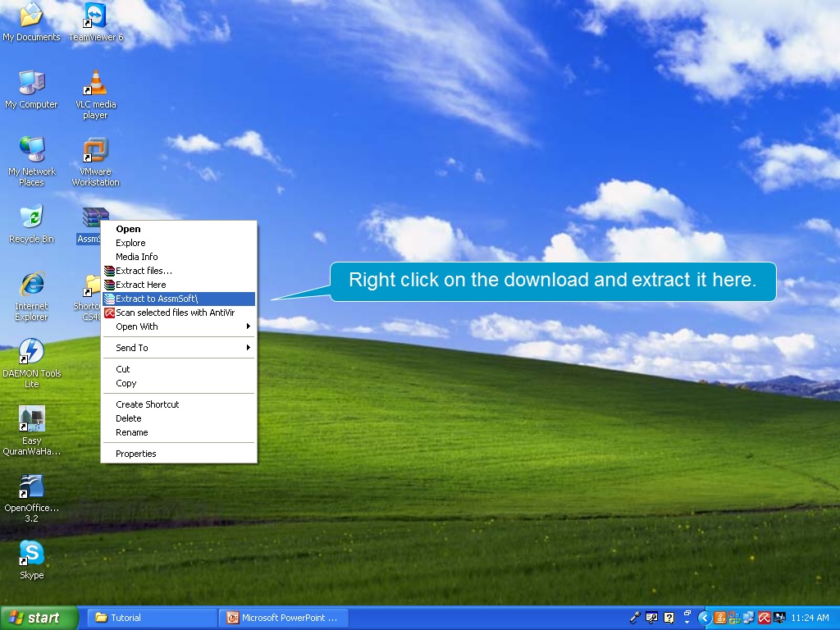This screenshot has height=630, width=840.
Task: Select the My Computer desktop icon
Action: (31, 89)
